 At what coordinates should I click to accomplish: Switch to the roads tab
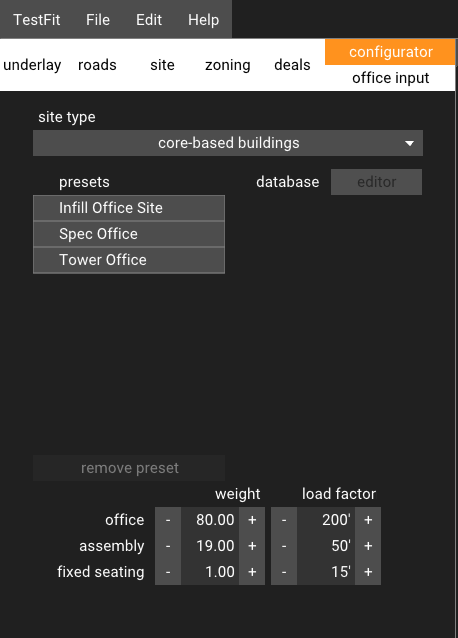97,65
